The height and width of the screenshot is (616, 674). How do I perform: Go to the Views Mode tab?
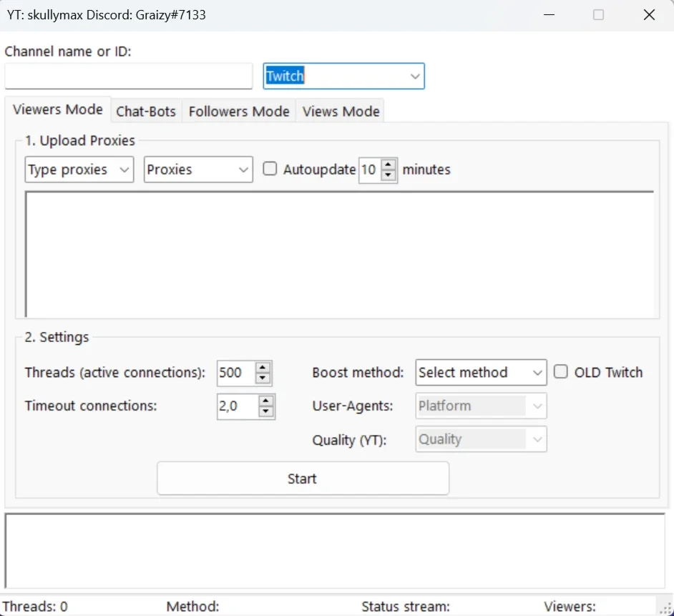pos(341,112)
